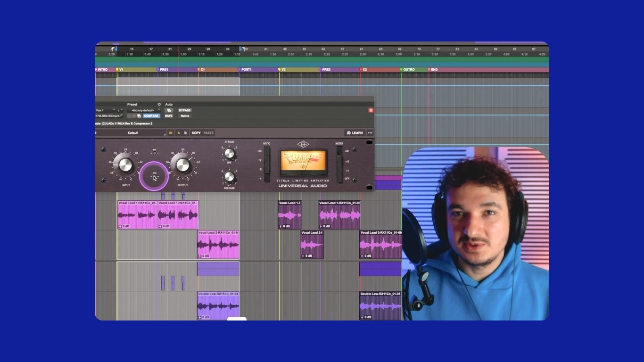644x362 pixels.
Task: Select the Double Low-RX11Co_01-05 clip
Action: click(x=381, y=305)
